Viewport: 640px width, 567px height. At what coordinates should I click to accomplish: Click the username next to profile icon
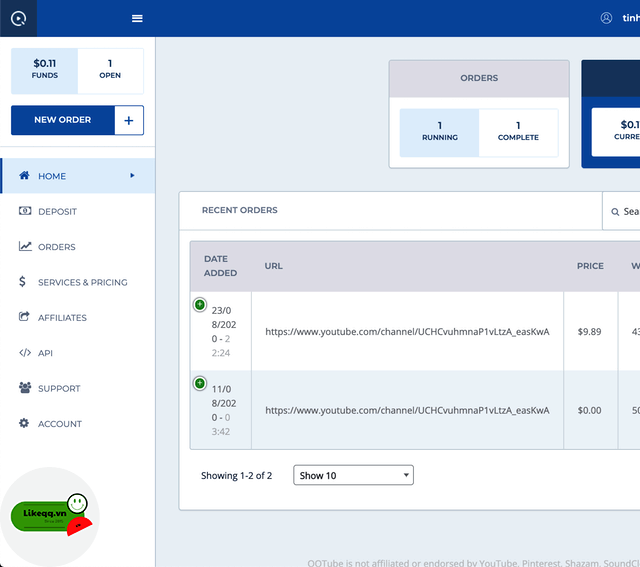[631, 18]
